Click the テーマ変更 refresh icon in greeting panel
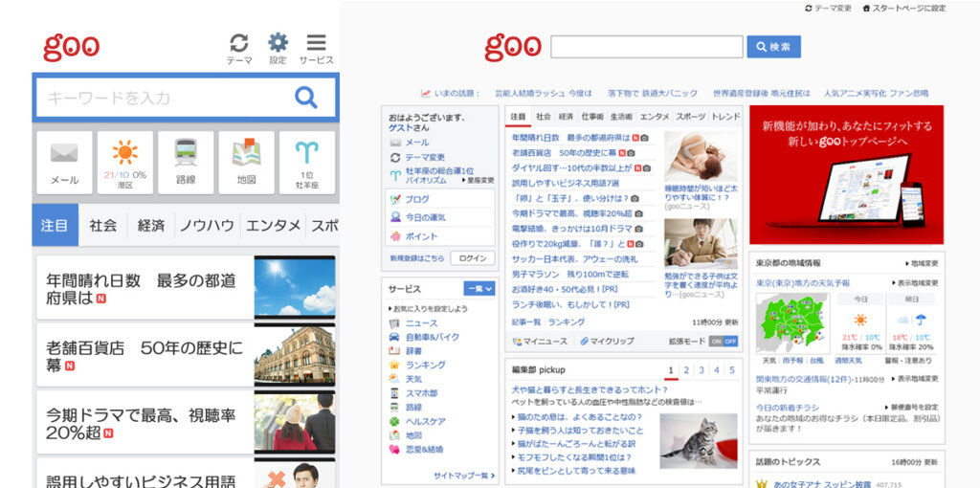This screenshot has height=488, width=980. tap(395, 158)
